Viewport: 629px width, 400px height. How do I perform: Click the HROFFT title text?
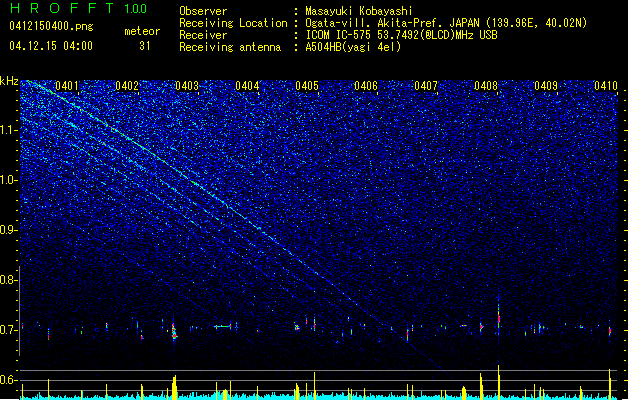tap(62, 8)
